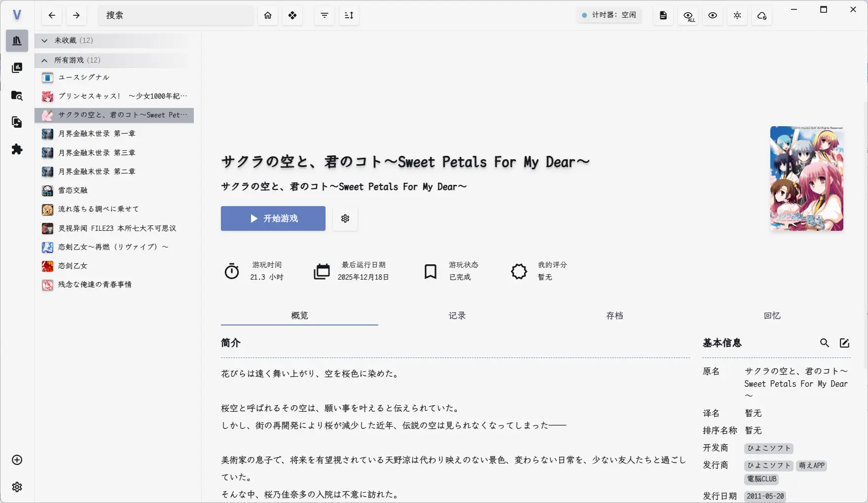Toggle the eye visibility icon in toolbar

tap(713, 16)
